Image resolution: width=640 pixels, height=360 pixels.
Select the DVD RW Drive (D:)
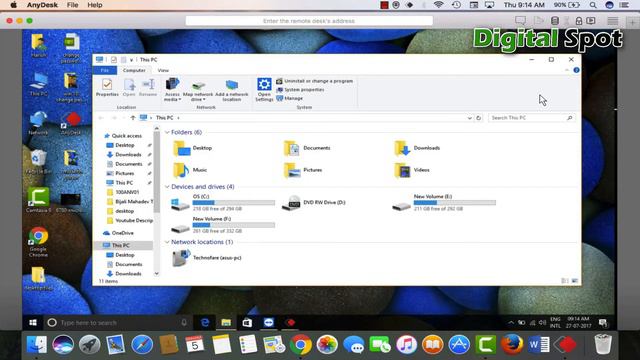click(314, 202)
